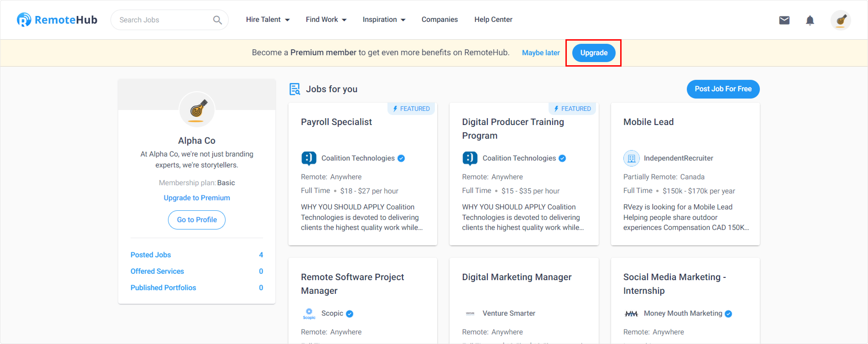Click '$150k - $170k per year' salary text
The image size is (868, 344).
click(x=698, y=191)
